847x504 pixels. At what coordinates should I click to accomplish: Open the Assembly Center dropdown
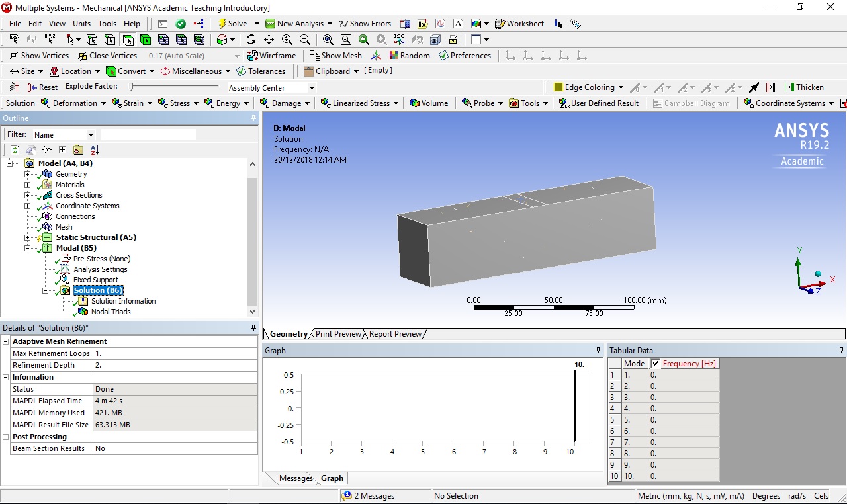click(312, 88)
